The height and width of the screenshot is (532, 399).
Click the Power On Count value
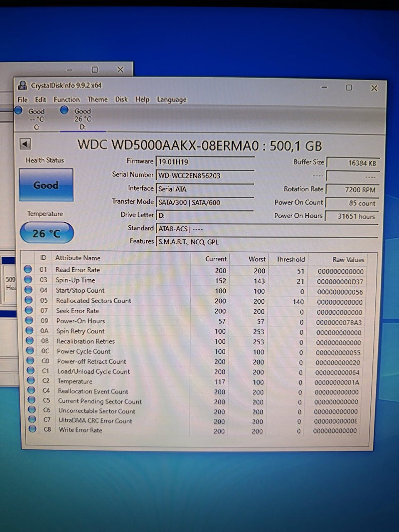[x=353, y=203]
